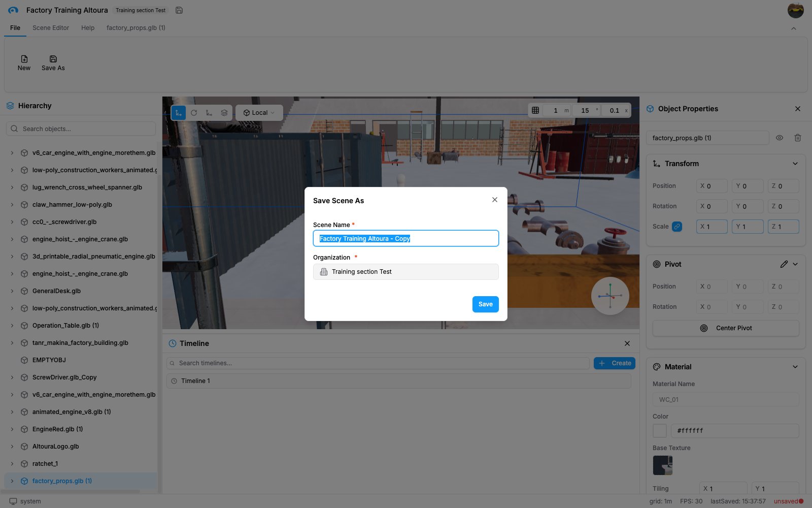812x508 pixels.
Task: Expand the selected factory_props.glb (1) hierarchy node
Action: [x=12, y=481]
